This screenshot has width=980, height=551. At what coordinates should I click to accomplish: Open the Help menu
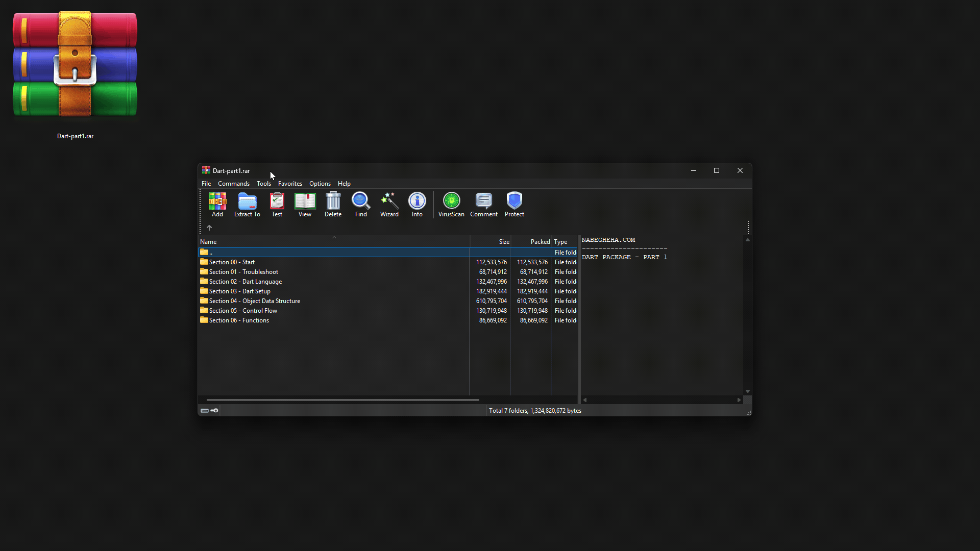tap(344, 184)
